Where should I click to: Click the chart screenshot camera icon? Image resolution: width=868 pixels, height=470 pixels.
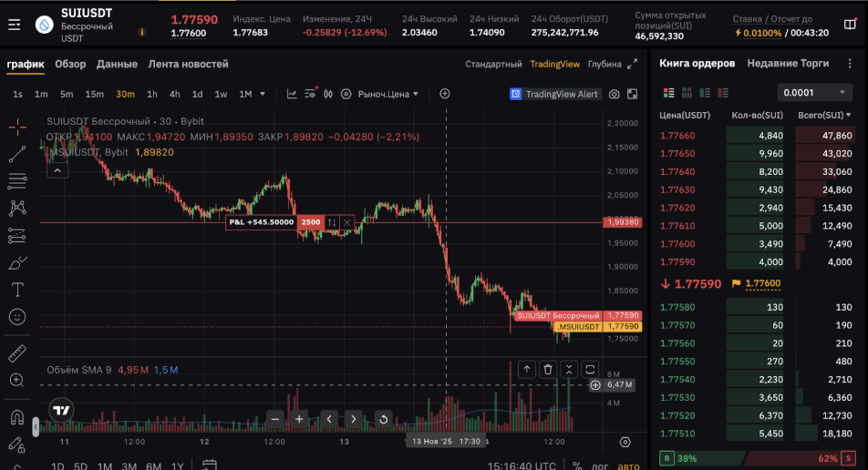click(614, 94)
